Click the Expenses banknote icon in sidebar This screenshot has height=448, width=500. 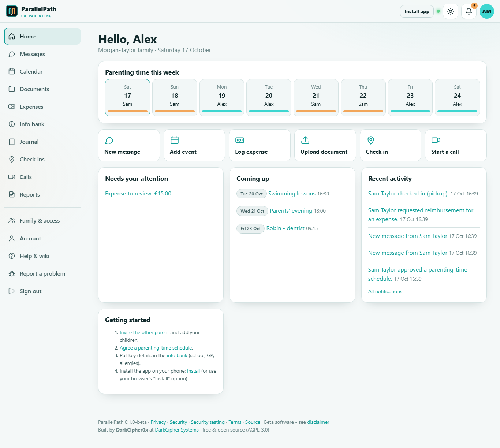(12, 107)
